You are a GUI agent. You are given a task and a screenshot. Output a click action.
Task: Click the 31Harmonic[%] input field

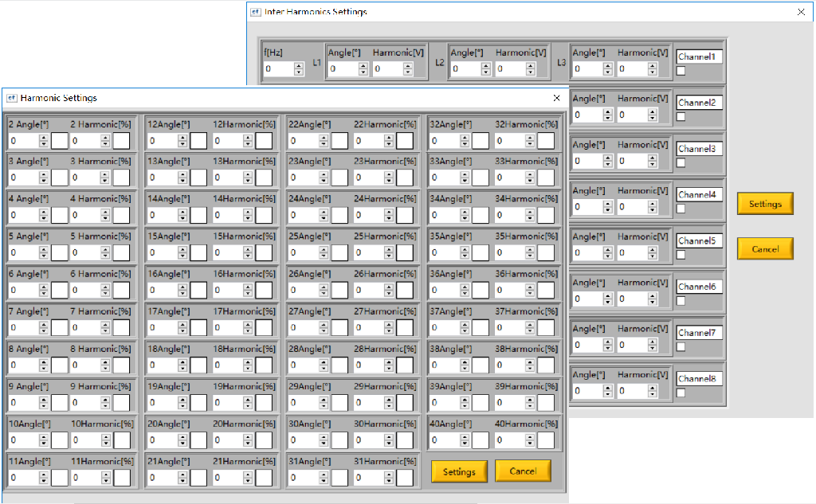tap(368, 478)
